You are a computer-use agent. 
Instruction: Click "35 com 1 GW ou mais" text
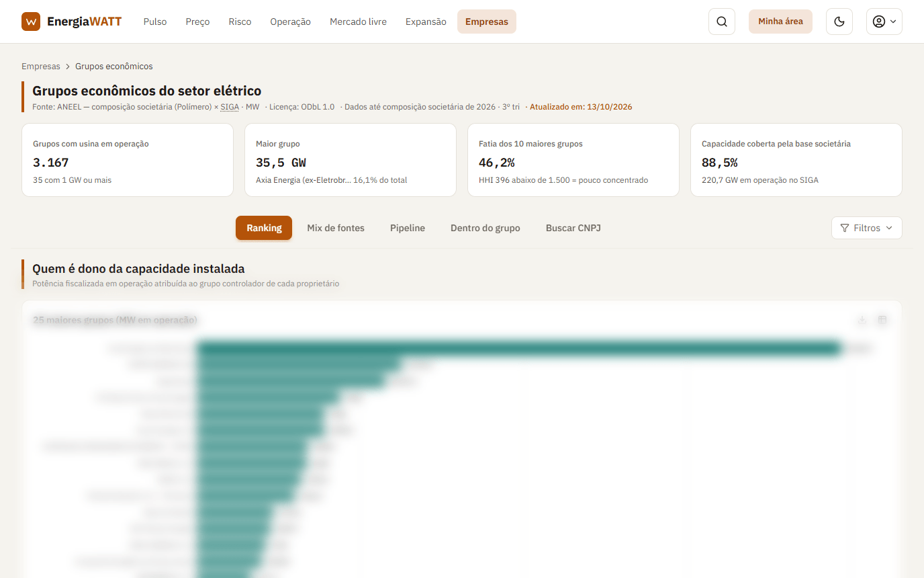click(72, 180)
